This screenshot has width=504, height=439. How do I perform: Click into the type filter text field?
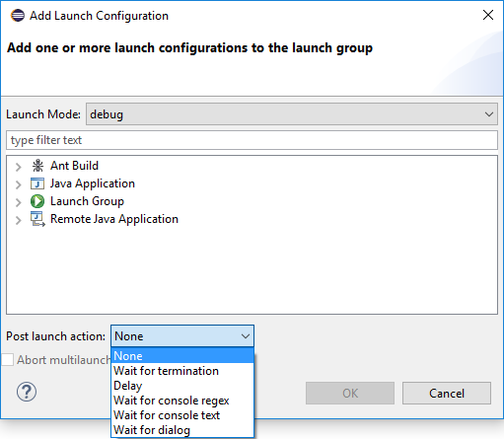coord(252,140)
